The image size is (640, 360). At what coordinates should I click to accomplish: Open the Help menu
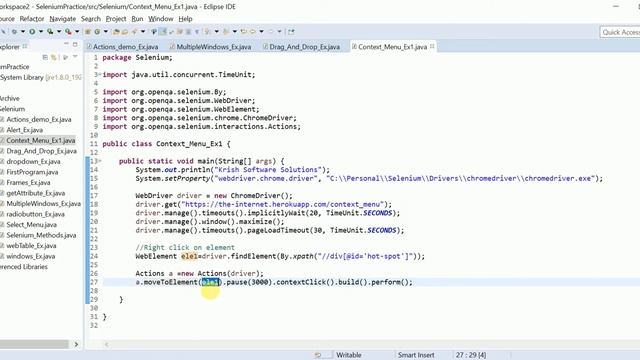pyautogui.click(x=185, y=19)
